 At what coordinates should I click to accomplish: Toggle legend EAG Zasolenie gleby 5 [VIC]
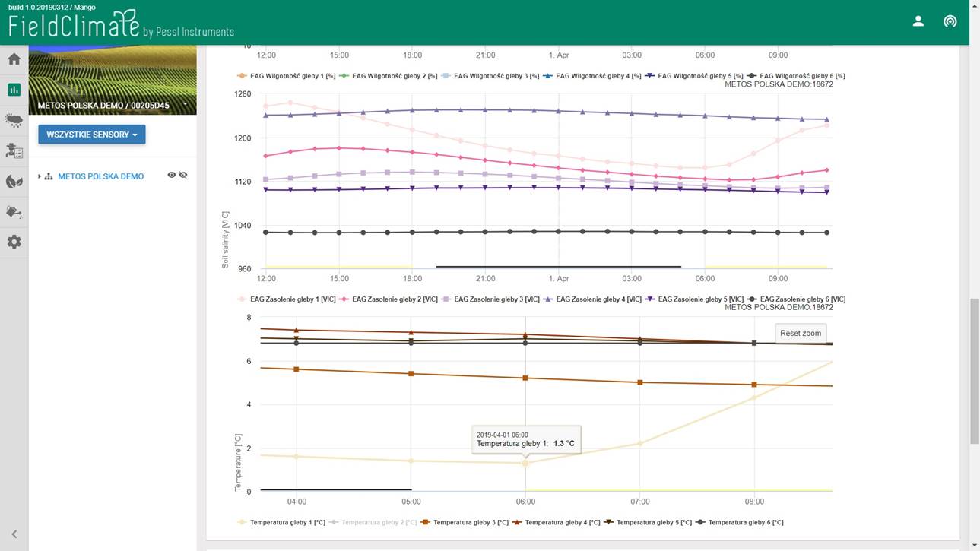click(x=693, y=299)
